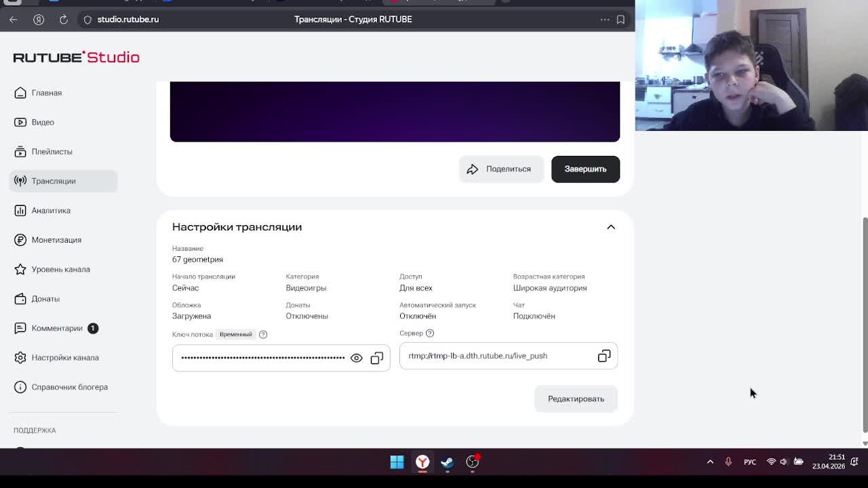Click the help icon next to Ключ потока

pyautogui.click(x=263, y=334)
